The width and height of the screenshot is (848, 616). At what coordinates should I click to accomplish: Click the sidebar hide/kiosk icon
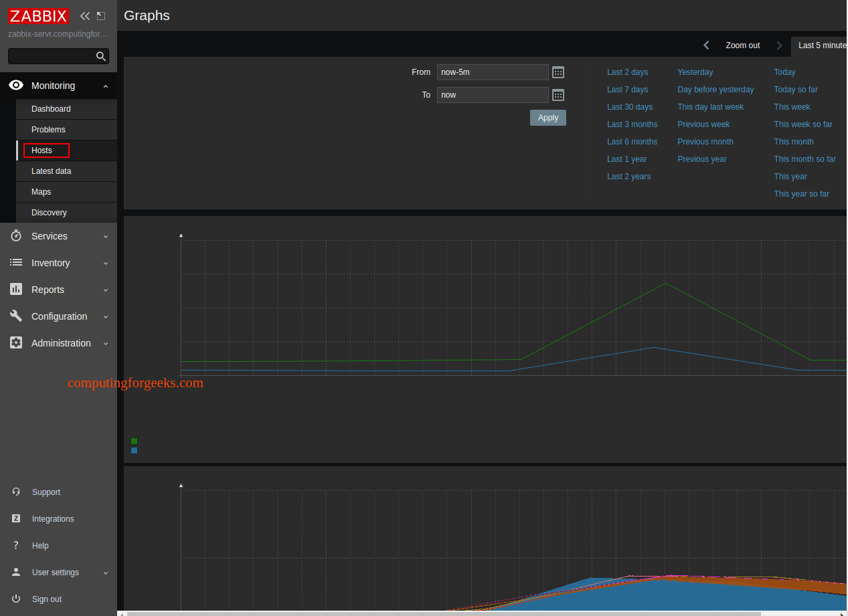pyautogui.click(x=101, y=16)
